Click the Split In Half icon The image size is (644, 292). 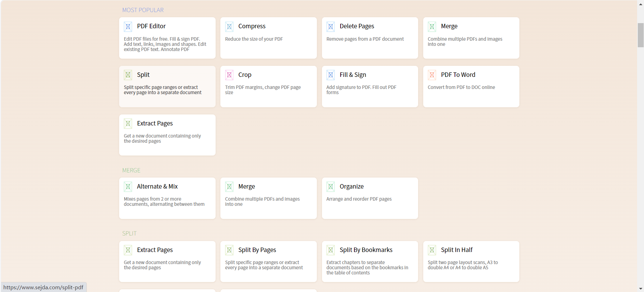[432, 250]
